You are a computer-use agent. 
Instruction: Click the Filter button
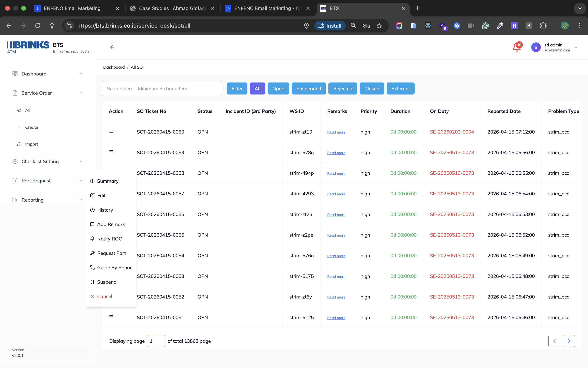click(237, 88)
